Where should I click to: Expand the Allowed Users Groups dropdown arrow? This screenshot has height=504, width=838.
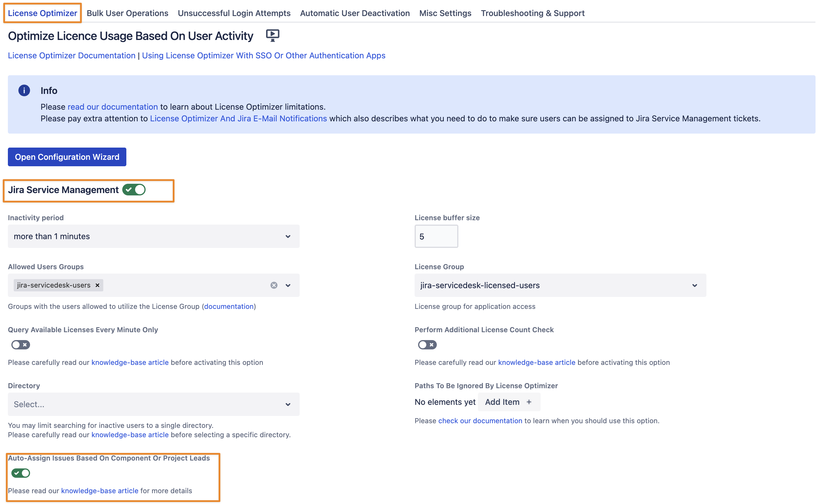click(288, 285)
